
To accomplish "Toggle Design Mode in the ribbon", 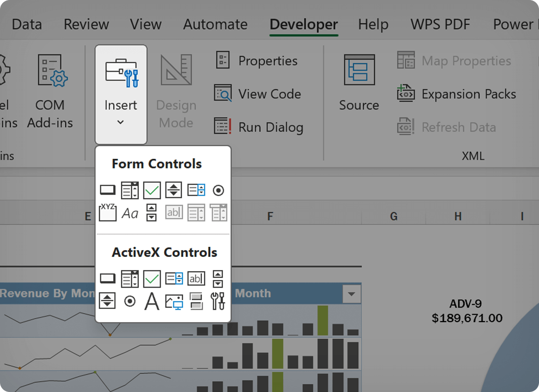I will click(x=176, y=92).
